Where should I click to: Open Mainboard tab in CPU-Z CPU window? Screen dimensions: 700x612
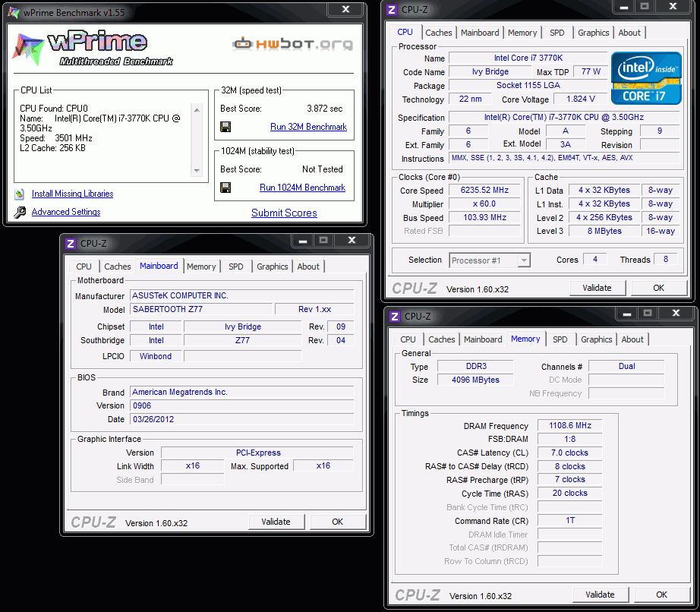tap(480, 33)
